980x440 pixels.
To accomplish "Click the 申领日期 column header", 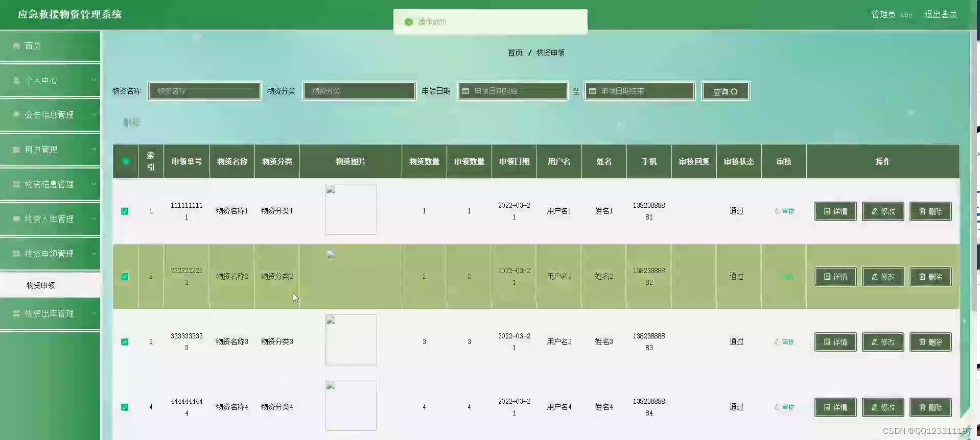I will [514, 161].
